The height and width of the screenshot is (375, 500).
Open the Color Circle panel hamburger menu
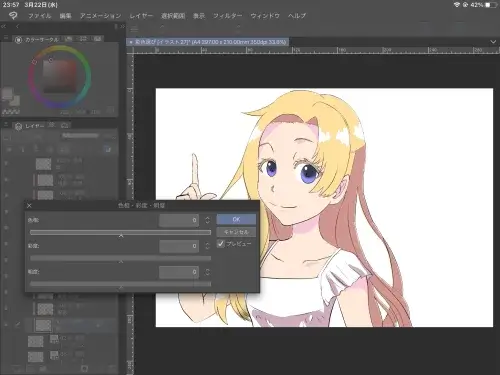[6, 39]
